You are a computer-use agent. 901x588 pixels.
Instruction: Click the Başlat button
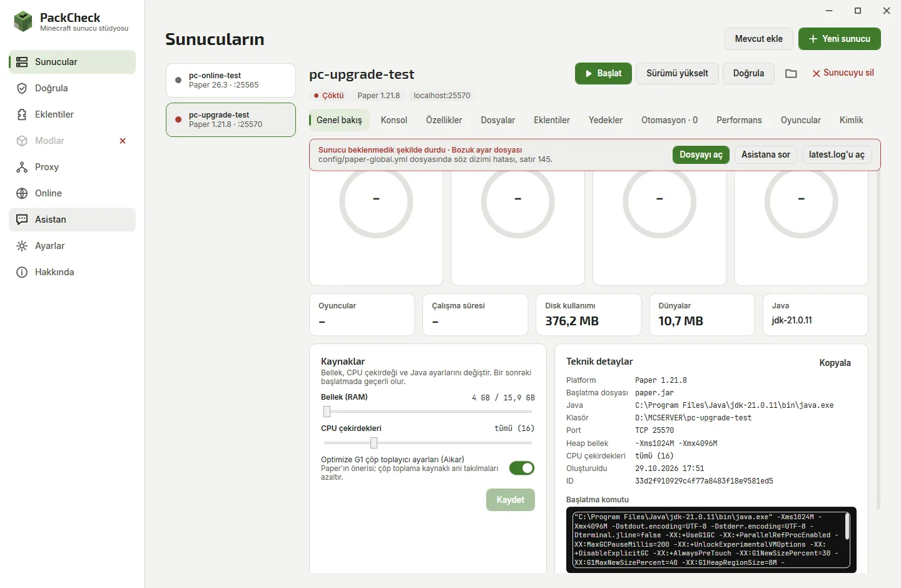tap(603, 73)
